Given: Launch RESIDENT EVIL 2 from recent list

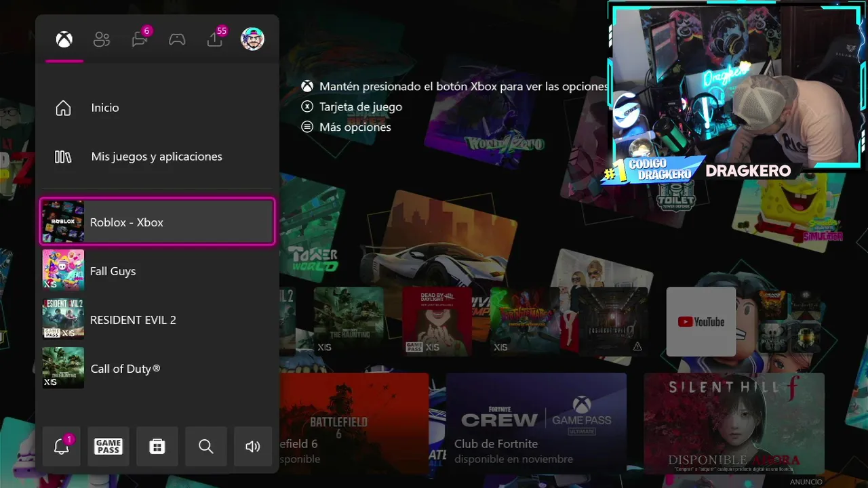Looking at the screenshot, I should click(x=157, y=319).
